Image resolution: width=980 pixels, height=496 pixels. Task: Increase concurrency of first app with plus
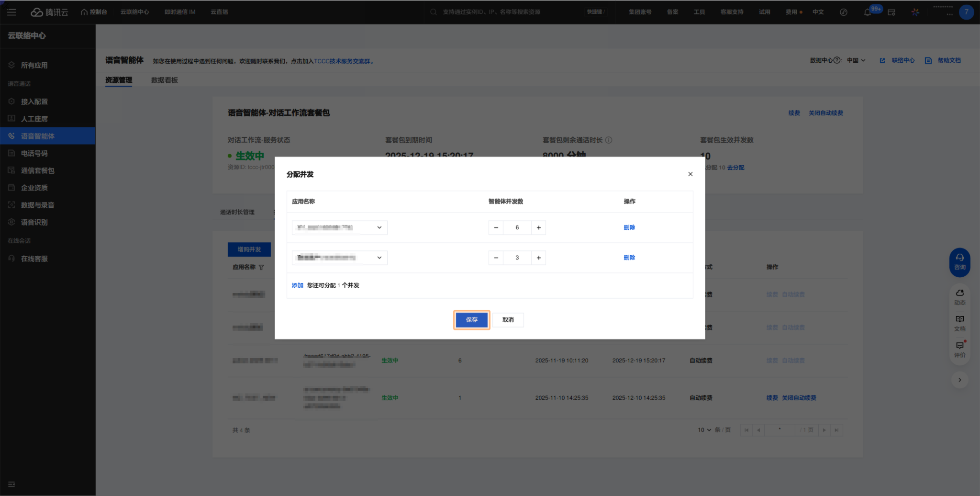pyautogui.click(x=538, y=228)
